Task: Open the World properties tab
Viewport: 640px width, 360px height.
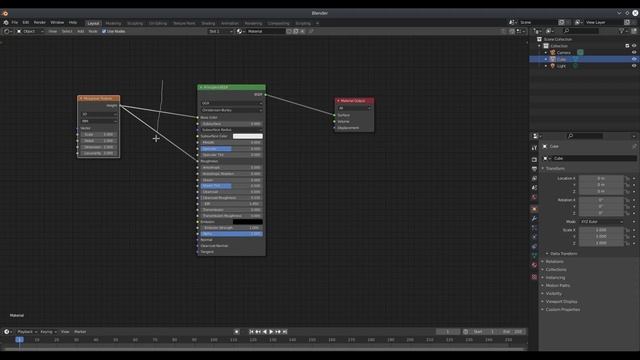Action: (534, 198)
